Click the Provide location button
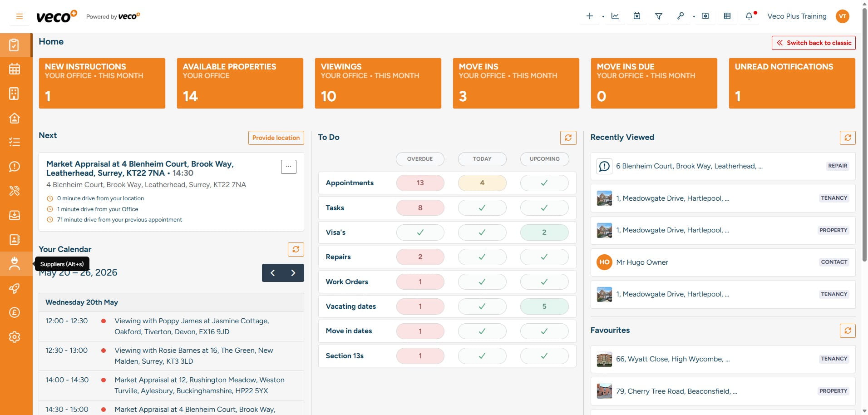Viewport: 868px width, 415px height. click(276, 138)
